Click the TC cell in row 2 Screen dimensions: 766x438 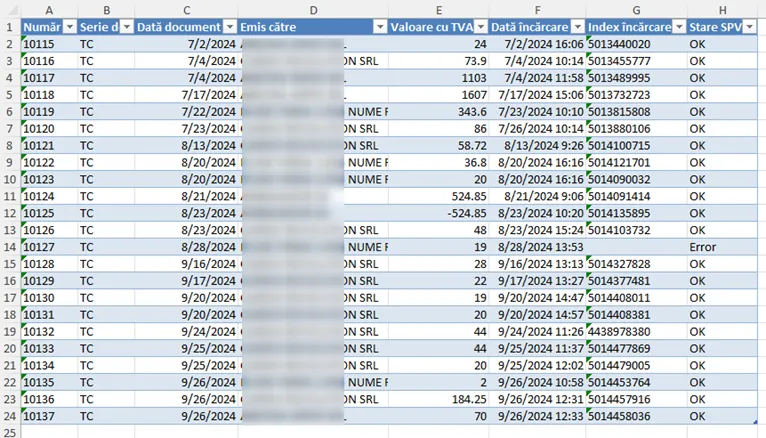coord(106,44)
